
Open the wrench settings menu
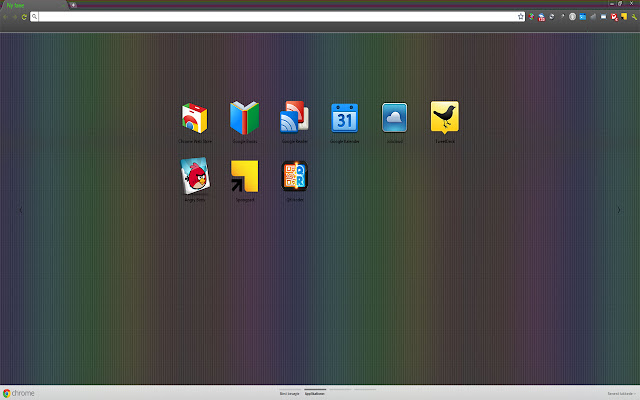point(634,17)
